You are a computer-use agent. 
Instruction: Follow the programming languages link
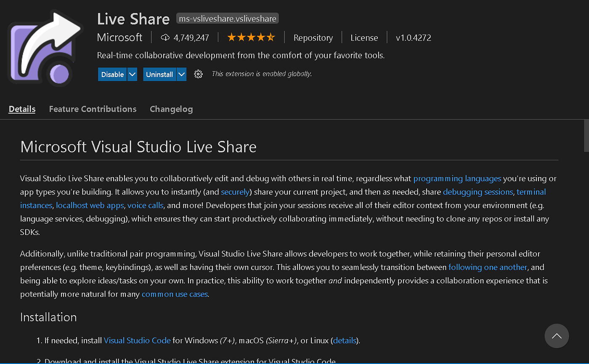457,178
